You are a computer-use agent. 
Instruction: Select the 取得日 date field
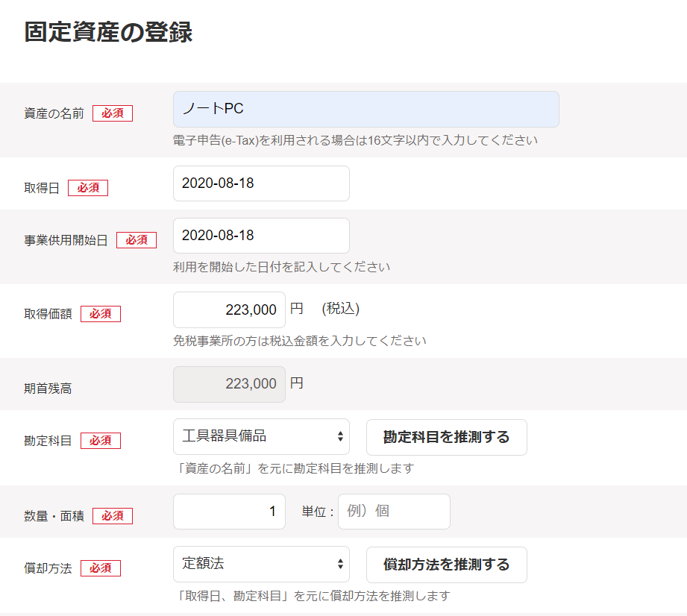tap(261, 183)
